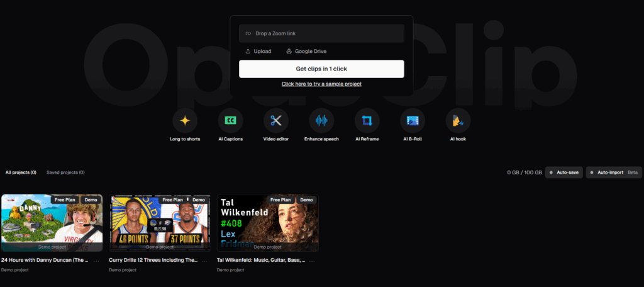The width and height of the screenshot is (644, 287).
Task: Select the AI Captions tool
Action: point(230,120)
